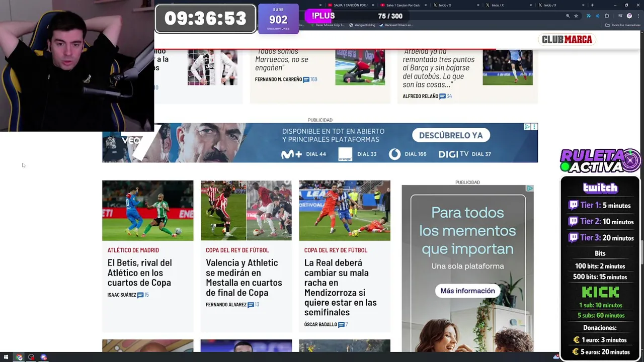Click the Chrome icon in the taskbar

pyautogui.click(x=19, y=357)
